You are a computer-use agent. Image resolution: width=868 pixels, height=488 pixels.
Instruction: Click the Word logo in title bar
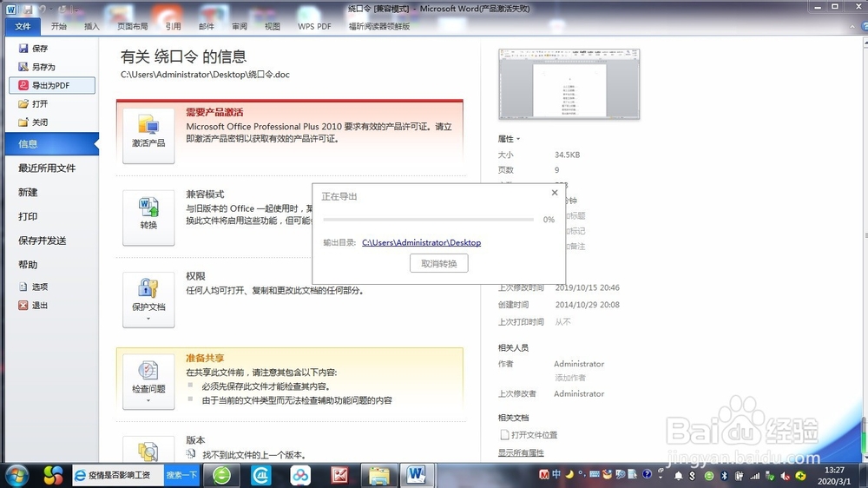(x=10, y=10)
